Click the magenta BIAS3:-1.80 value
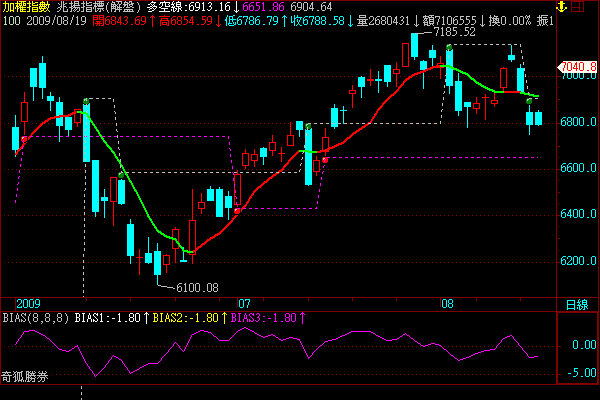Screen dimensions: 600x400 [x=264, y=318]
